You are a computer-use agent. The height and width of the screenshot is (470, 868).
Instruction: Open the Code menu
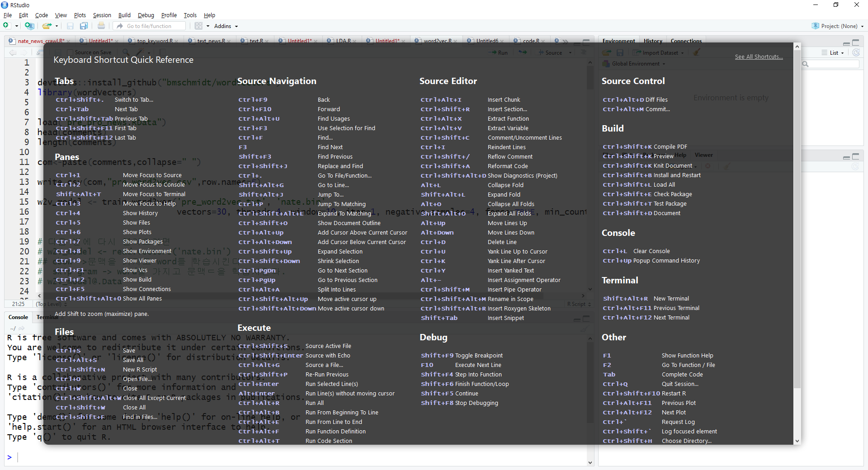pos(42,15)
